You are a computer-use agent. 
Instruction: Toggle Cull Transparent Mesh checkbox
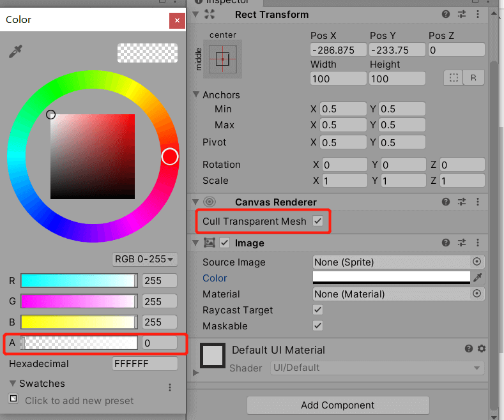pos(317,221)
